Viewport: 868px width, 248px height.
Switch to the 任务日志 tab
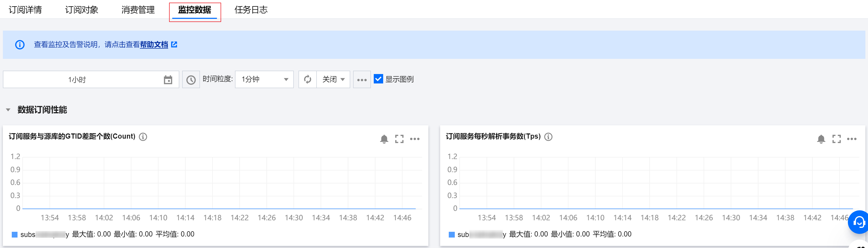(251, 10)
